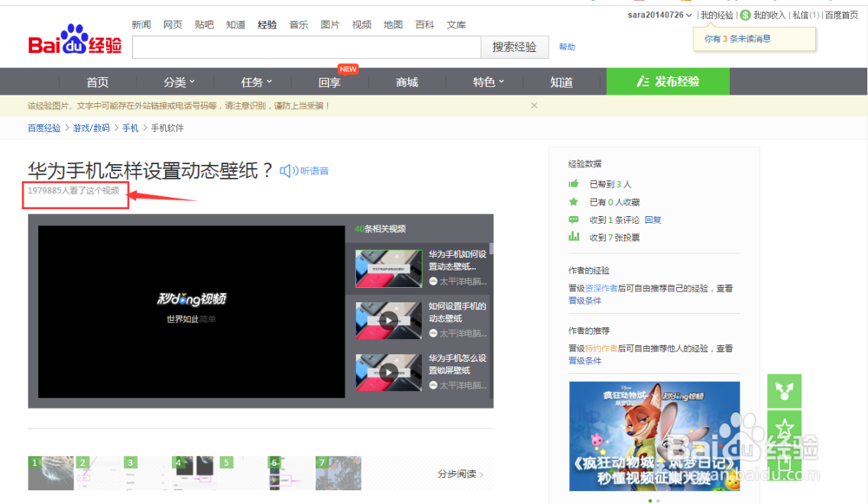
Task: Click the green money icon beside 我的收入
Action: (746, 15)
